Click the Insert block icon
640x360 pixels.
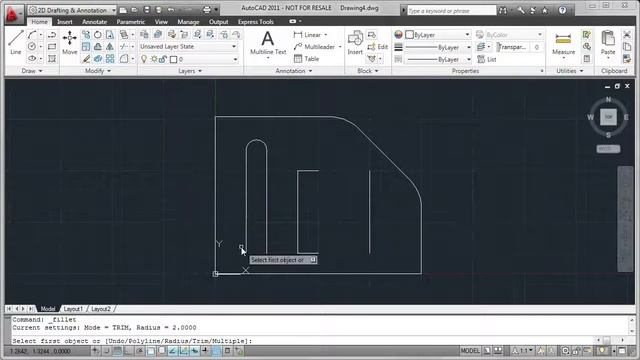tap(355, 42)
